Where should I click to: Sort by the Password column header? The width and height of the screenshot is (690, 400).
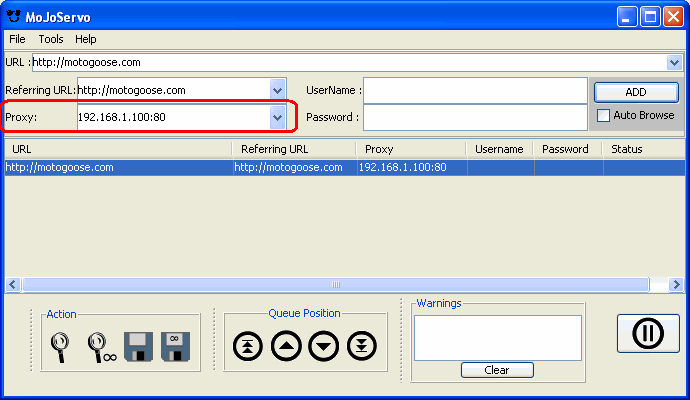pos(568,149)
